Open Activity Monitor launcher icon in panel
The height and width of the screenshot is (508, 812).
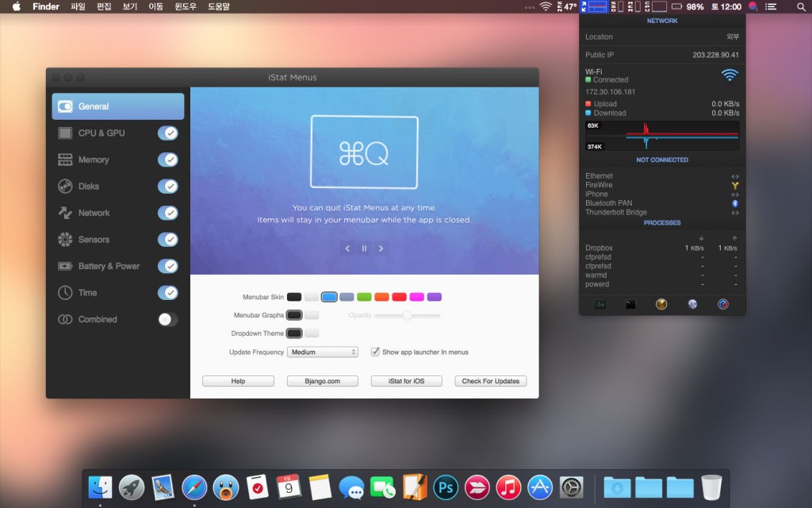(599, 304)
